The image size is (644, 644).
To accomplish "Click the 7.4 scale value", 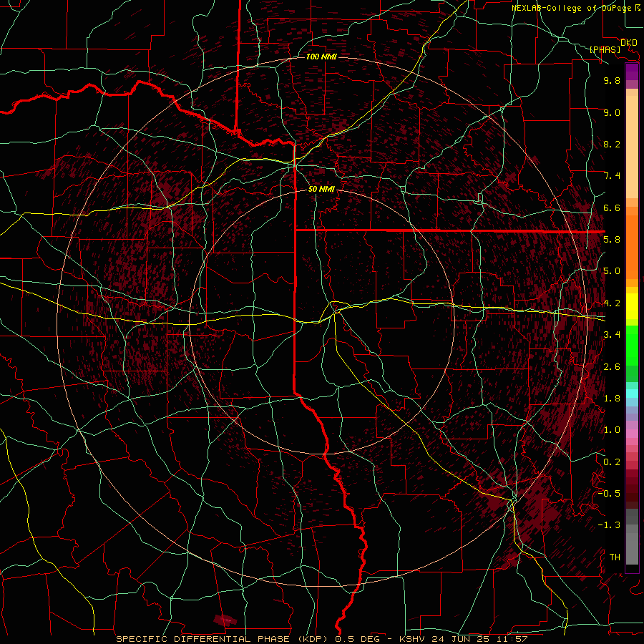I will click(612, 176).
